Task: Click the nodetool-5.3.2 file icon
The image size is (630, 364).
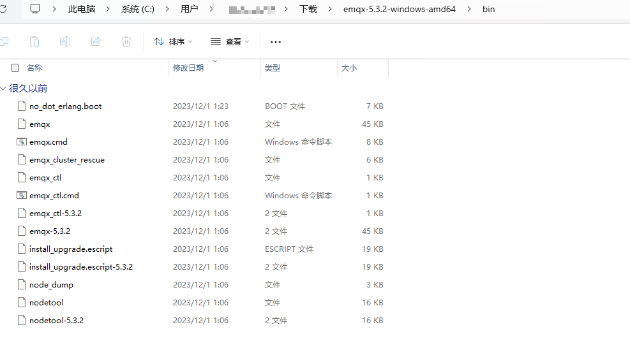Action: coord(22,320)
